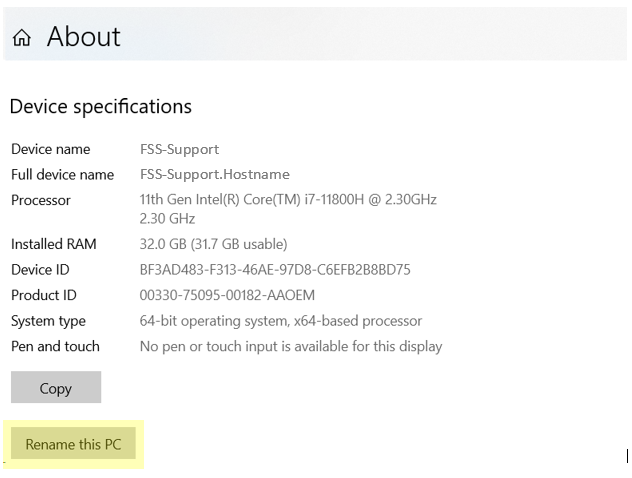The height and width of the screenshot is (478, 632).
Task: Click the Installed RAM label
Action: click(54, 244)
